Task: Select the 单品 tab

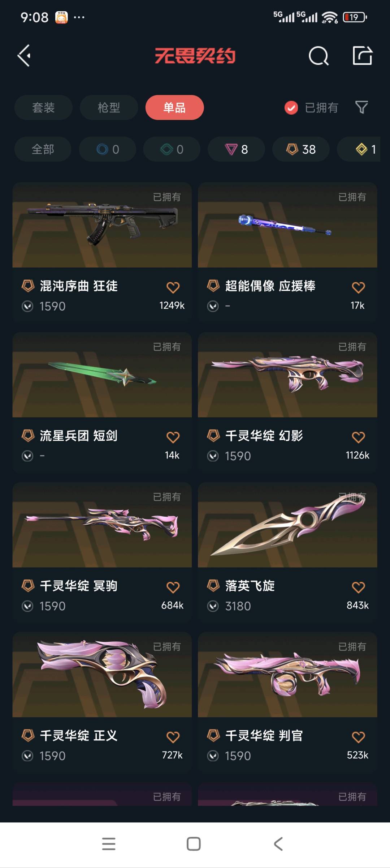Action: [175, 107]
